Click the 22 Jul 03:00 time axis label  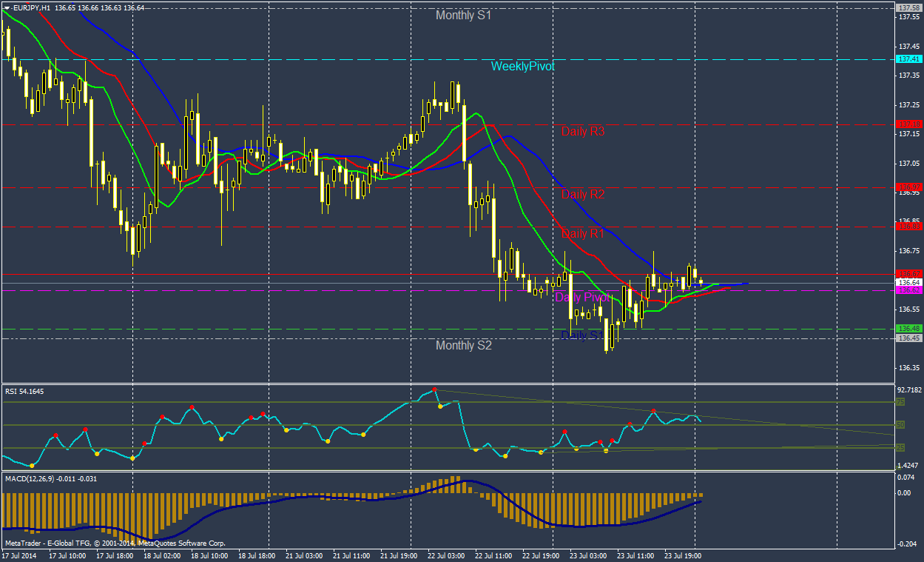445,555
